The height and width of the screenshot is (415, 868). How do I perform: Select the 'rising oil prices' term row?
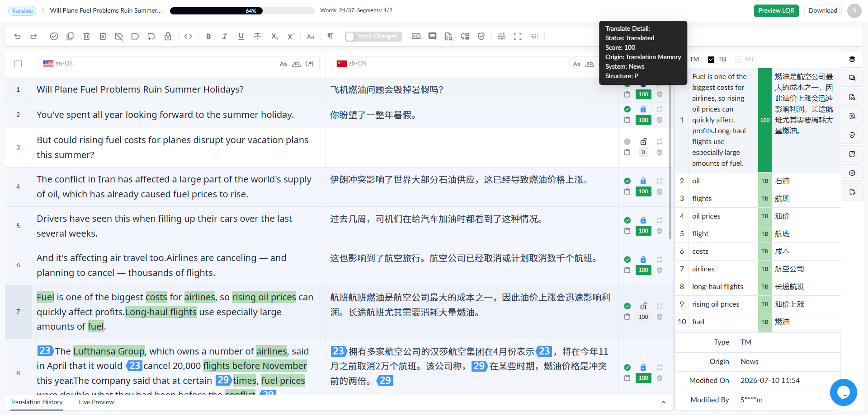point(758,304)
